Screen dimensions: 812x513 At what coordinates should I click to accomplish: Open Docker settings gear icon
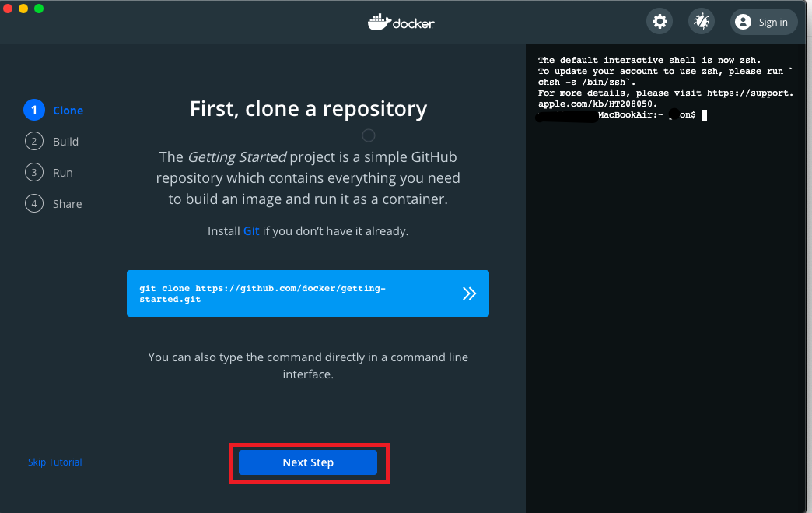click(660, 22)
